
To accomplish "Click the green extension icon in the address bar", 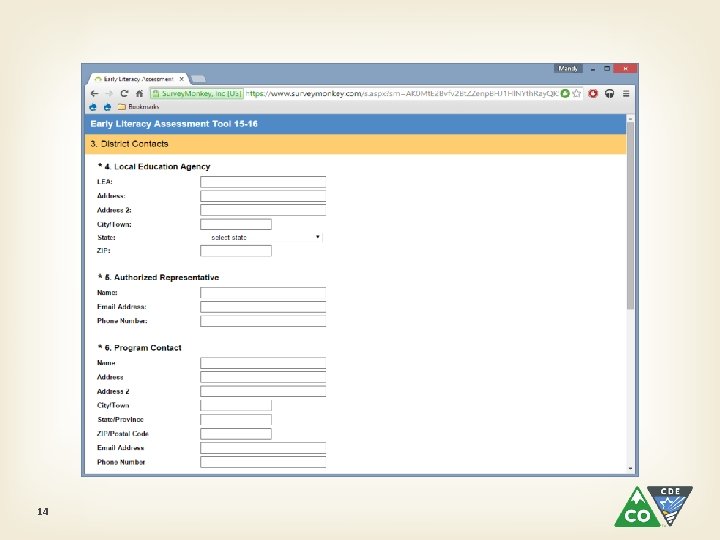I will [x=565, y=93].
